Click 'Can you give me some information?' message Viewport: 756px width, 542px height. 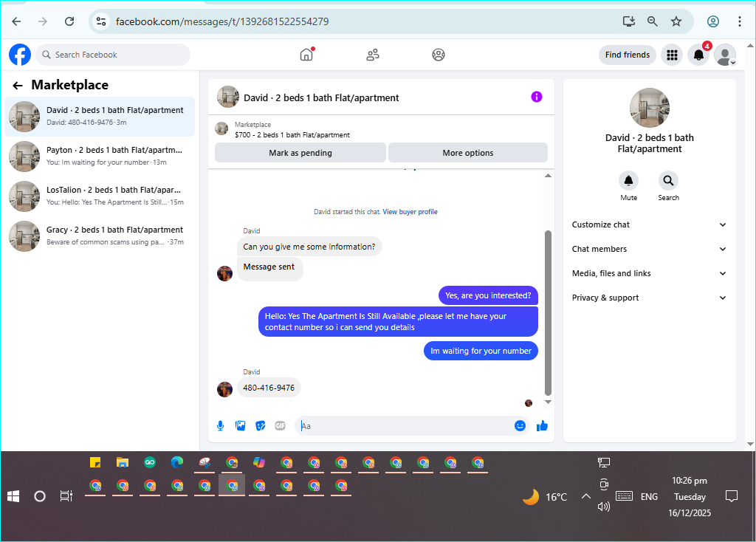coord(309,247)
